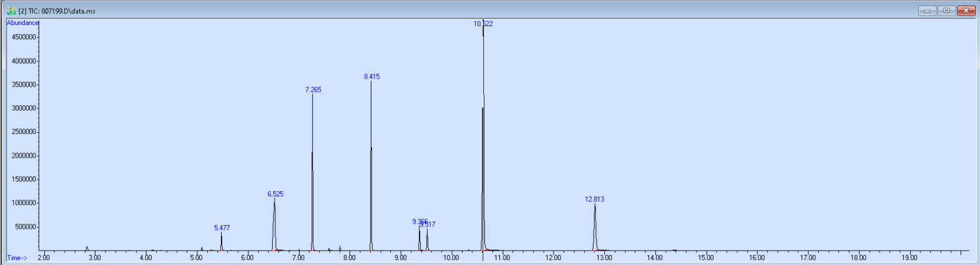Click the 2500000 abundance axis value
Screen dimensions: 980x265
pyautogui.click(x=24, y=132)
